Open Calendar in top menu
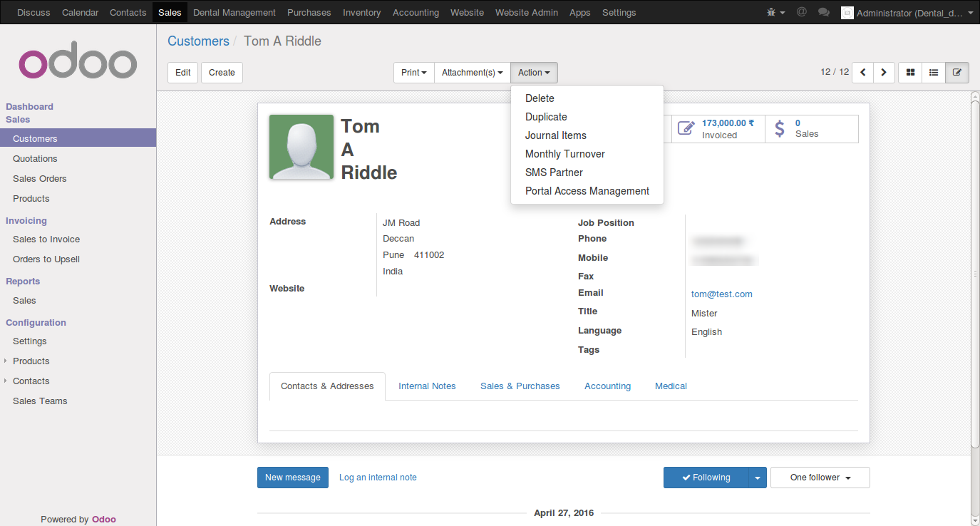This screenshot has width=980, height=526. point(80,13)
